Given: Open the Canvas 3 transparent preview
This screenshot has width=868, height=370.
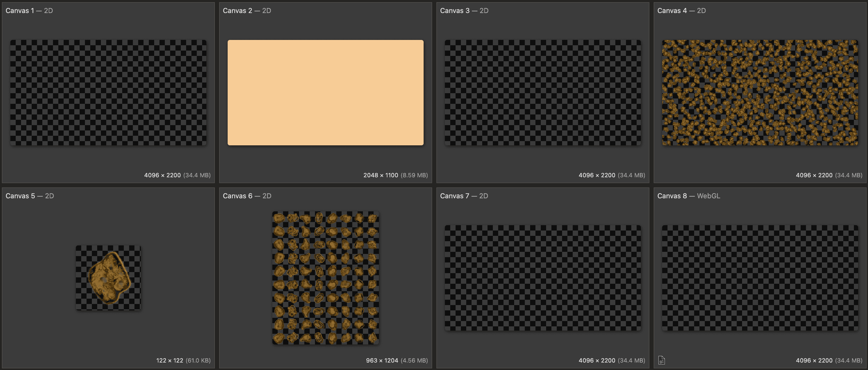Looking at the screenshot, I should point(543,93).
